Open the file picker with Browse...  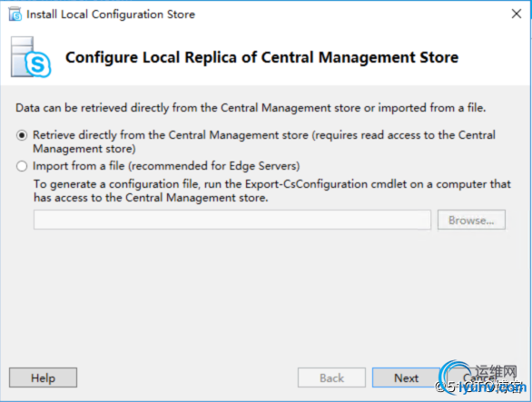click(471, 220)
